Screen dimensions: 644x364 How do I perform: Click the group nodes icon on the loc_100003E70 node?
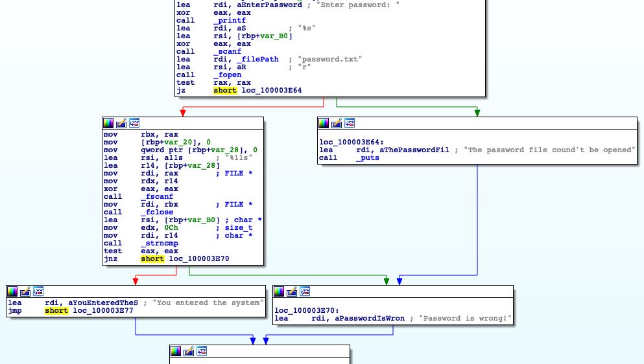point(305,291)
